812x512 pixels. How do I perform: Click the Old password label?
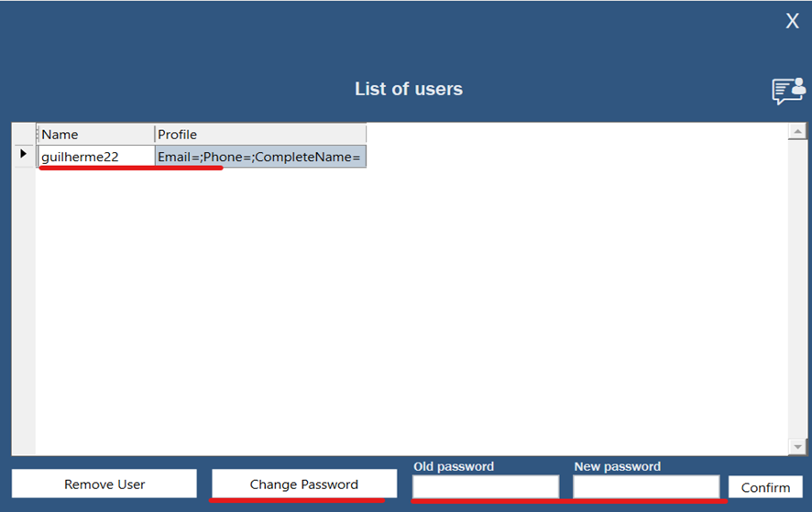(x=454, y=467)
